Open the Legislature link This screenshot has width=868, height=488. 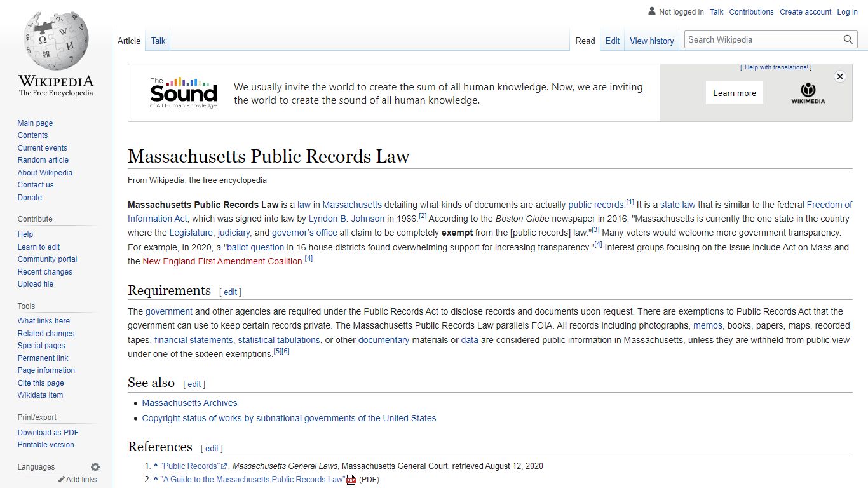coord(192,233)
